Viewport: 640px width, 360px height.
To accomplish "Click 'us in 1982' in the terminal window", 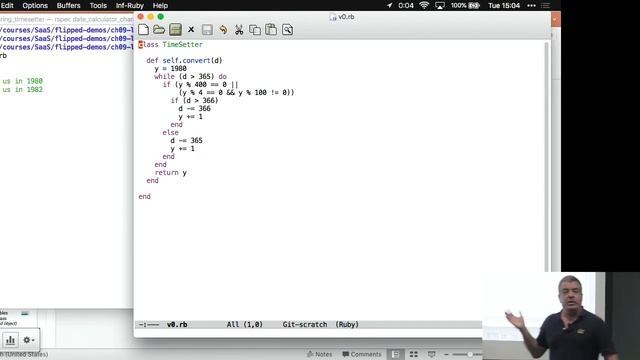I will pos(22,89).
